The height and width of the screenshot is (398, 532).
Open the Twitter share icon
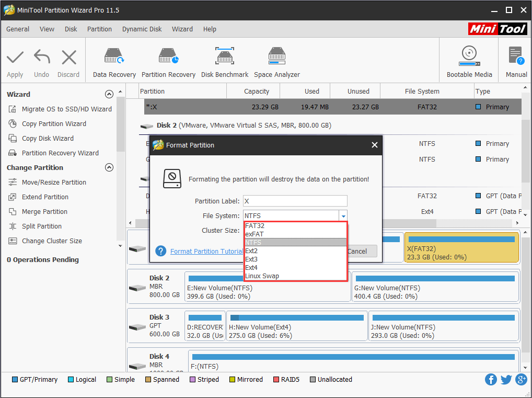[x=506, y=379]
